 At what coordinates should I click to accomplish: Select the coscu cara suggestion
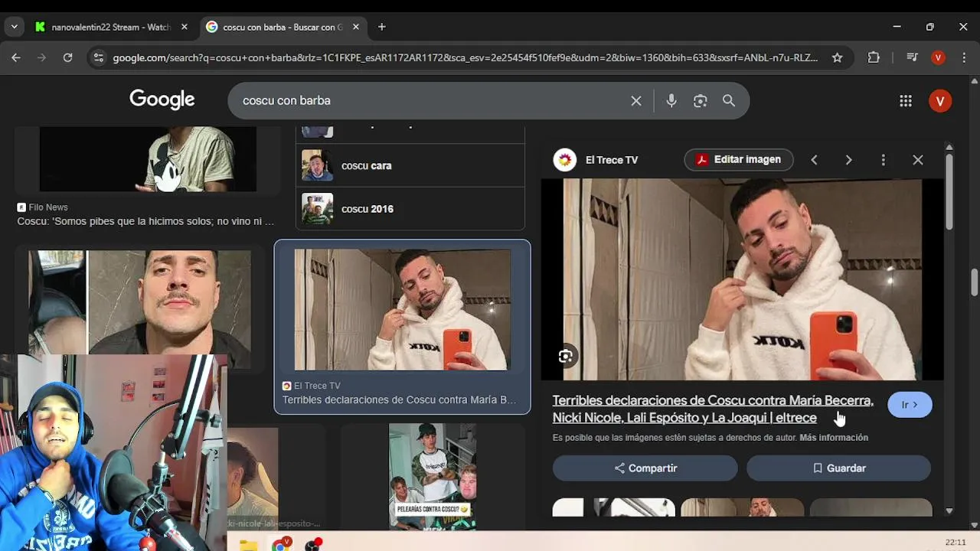coord(410,165)
